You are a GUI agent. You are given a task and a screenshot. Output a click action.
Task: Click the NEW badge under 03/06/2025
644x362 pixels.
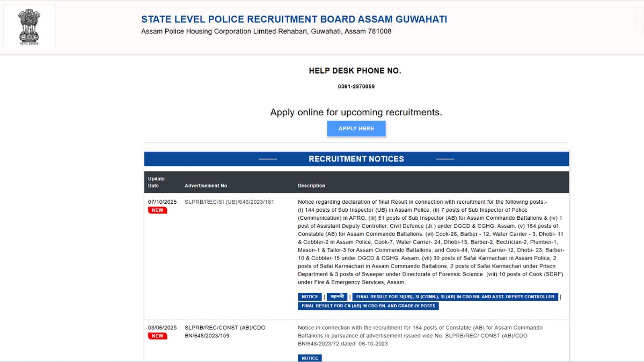pyautogui.click(x=157, y=336)
